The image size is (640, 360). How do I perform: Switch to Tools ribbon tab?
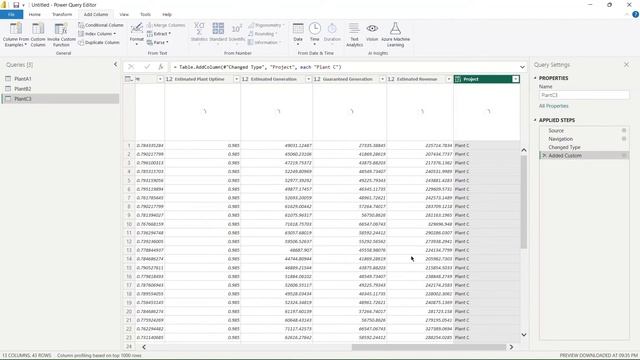[x=145, y=14]
